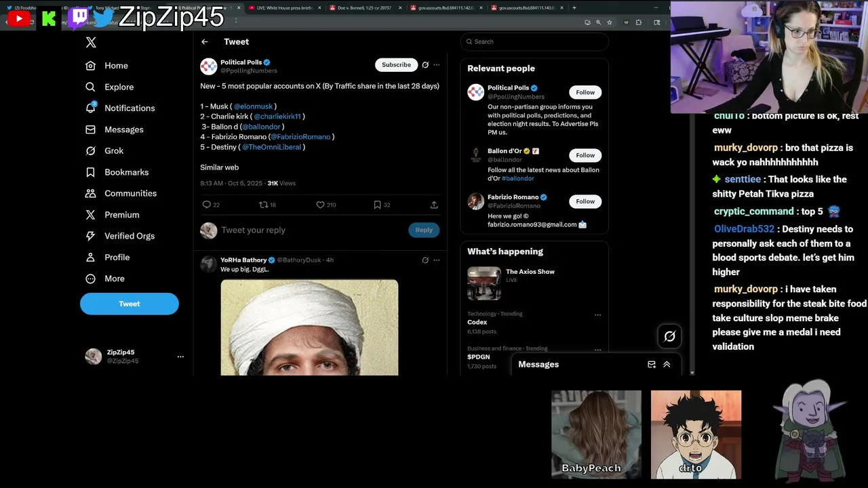868x488 pixels.
Task: Click the Twitch logo in overlay
Action: tap(79, 18)
